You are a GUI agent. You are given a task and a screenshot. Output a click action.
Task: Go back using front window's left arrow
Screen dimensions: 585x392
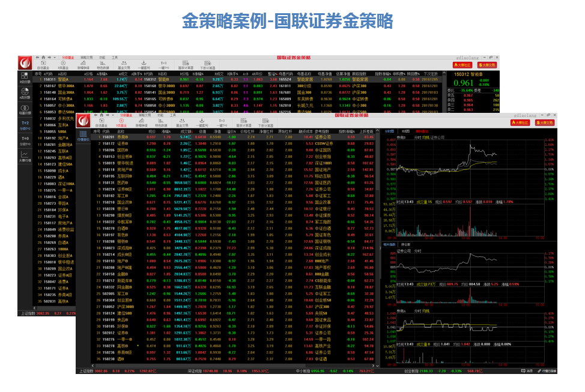(x=95, y=115)
